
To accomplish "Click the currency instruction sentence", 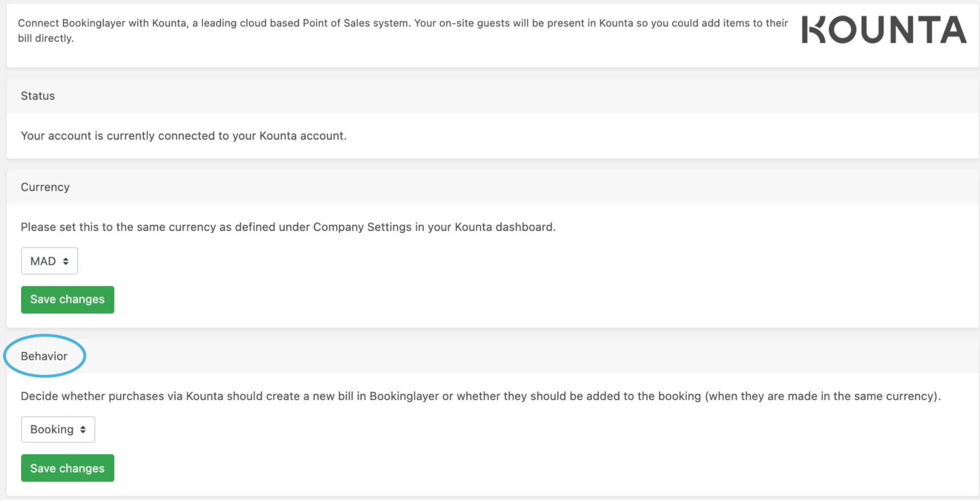I will 288,227.
